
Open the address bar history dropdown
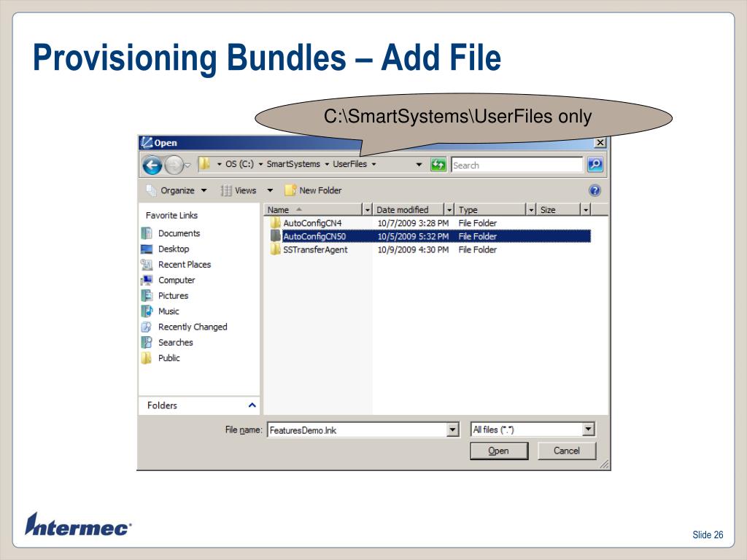click(x=419, y=165)
